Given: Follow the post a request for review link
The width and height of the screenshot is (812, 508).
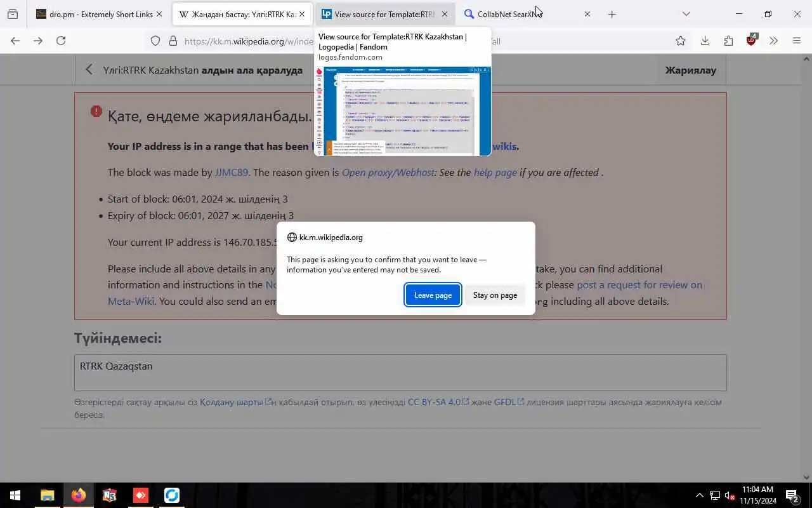Looking at the screenshot, I should [639, 284].
